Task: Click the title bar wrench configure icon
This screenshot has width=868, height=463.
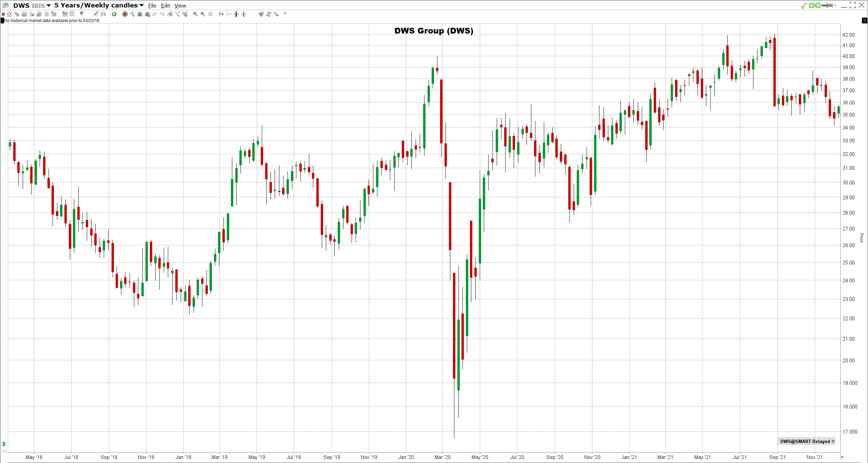Action: coord(804,5)
